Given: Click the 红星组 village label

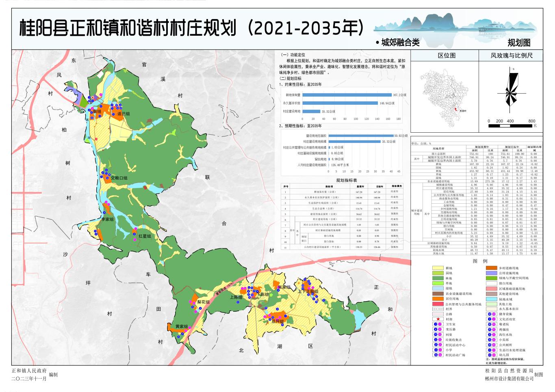Looking at the screenshot, I should click(145, 236).
